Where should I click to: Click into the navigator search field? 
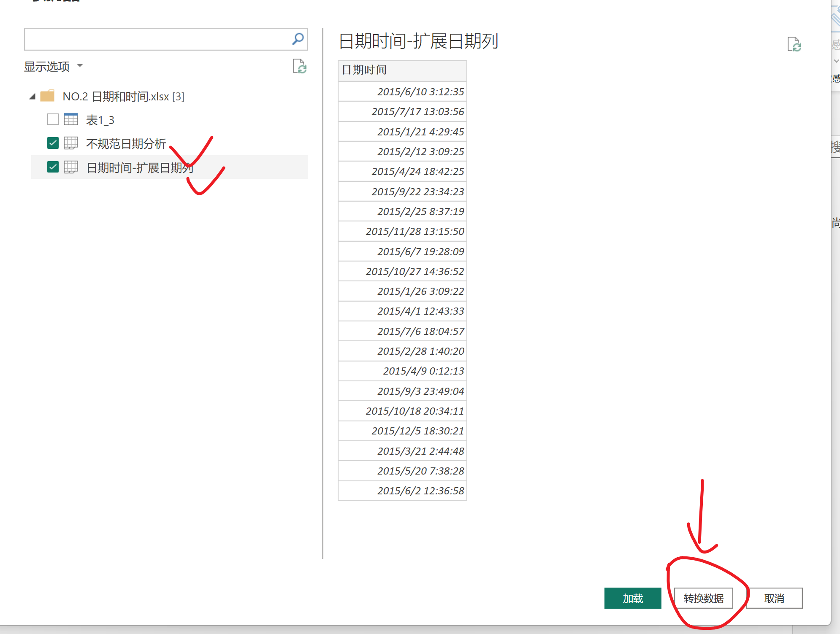coord(156,40)
